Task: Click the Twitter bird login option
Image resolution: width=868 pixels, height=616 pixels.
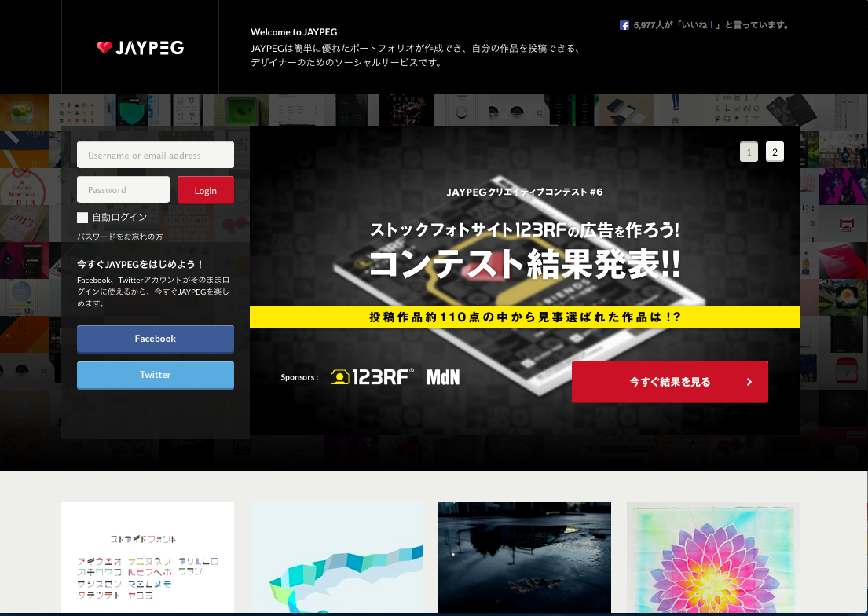Action: pos(155,375)
